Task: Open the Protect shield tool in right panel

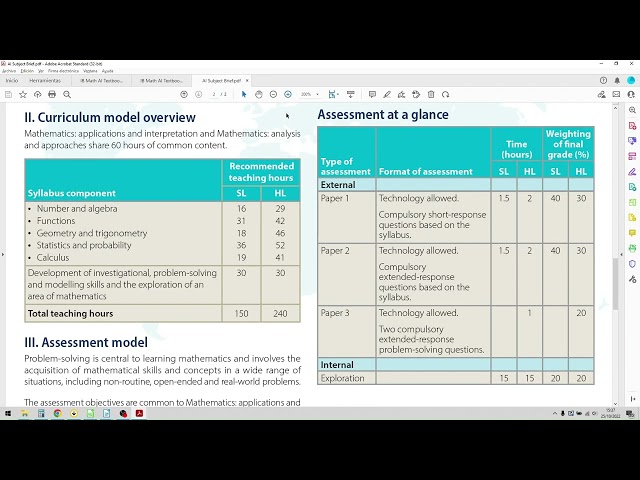Action: (632, 264)
